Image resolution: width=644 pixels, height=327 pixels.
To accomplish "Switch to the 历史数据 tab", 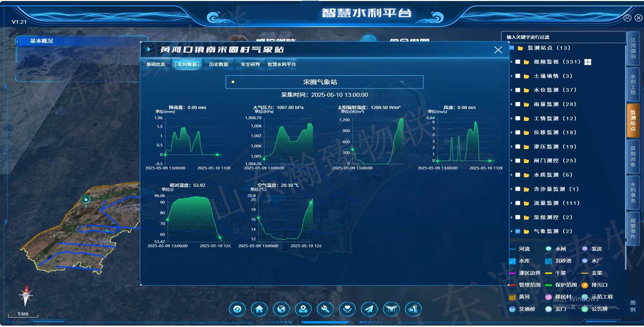I will click(219, 65).
